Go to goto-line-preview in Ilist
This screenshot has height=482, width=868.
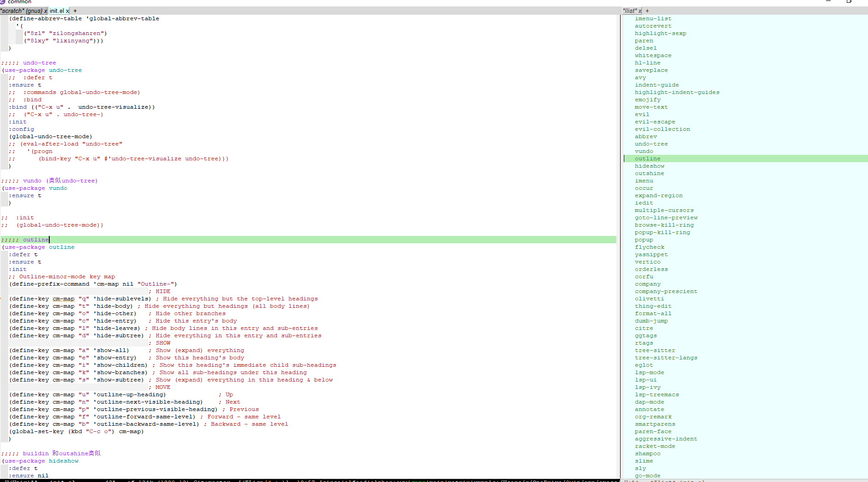coord(666,217)
